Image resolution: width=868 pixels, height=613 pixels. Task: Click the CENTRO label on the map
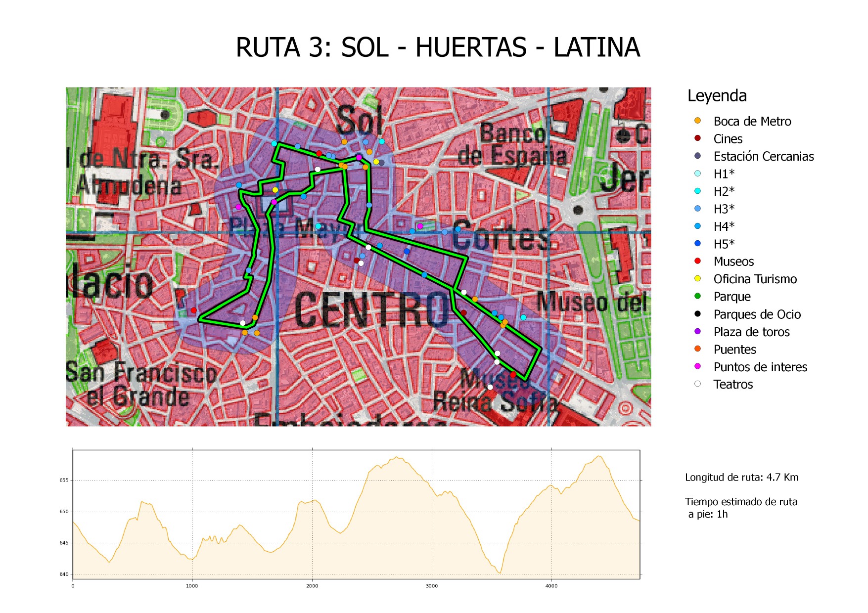tap(371, 310)
